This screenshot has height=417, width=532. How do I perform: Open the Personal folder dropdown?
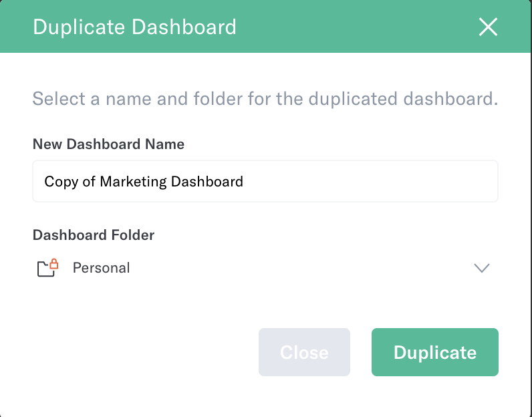tap(265, 268)
